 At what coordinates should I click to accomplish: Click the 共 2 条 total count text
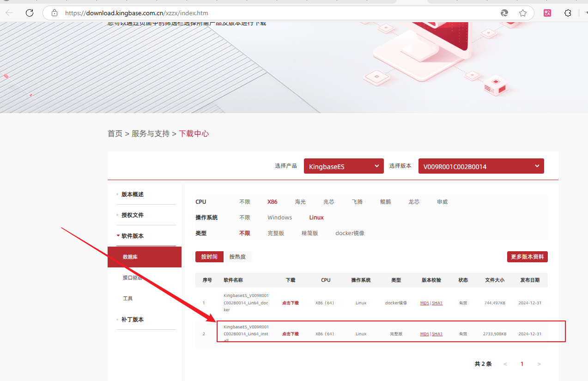pyautogui.click(x=483, y=364)
